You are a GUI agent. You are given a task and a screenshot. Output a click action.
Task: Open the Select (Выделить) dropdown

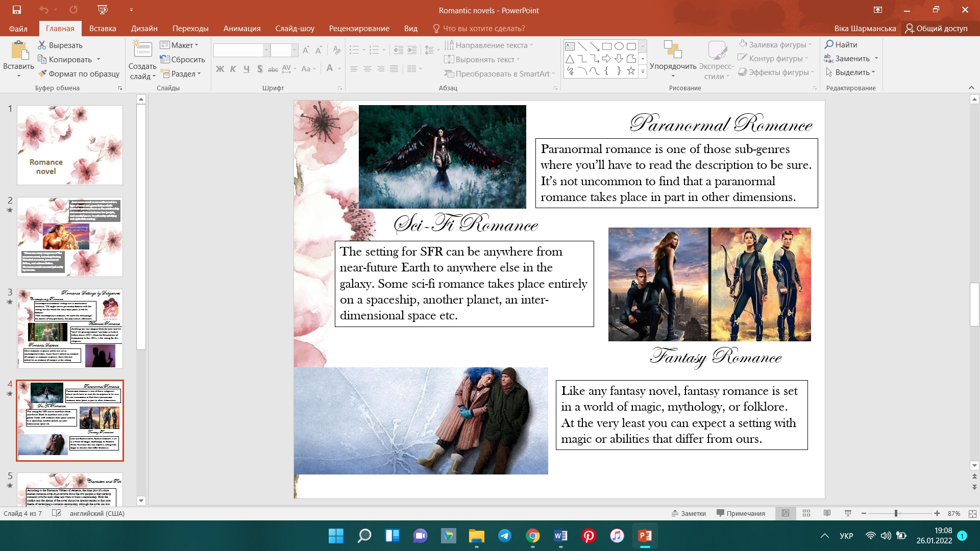coord(873,72)
